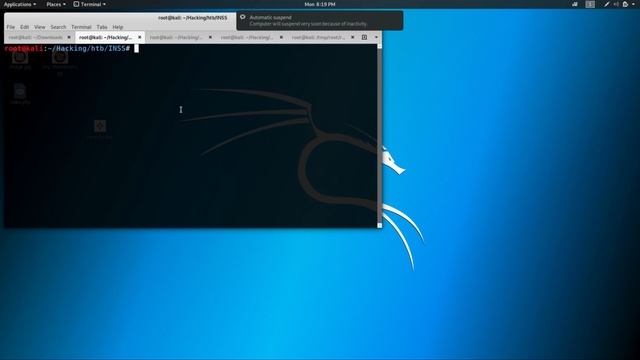Open the Applications menu in top bar
This screenshot has width=640, height=360.
(x=20, y=4)
